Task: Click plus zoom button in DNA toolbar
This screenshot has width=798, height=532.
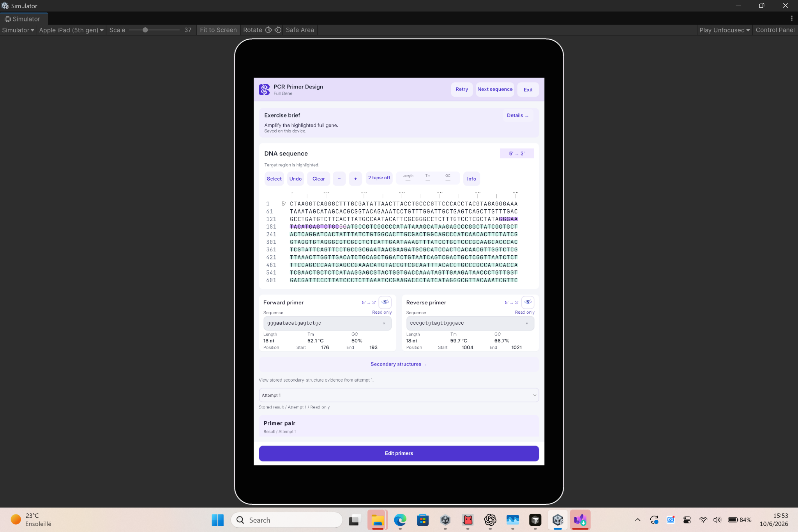Action: (x=355, y=179)
